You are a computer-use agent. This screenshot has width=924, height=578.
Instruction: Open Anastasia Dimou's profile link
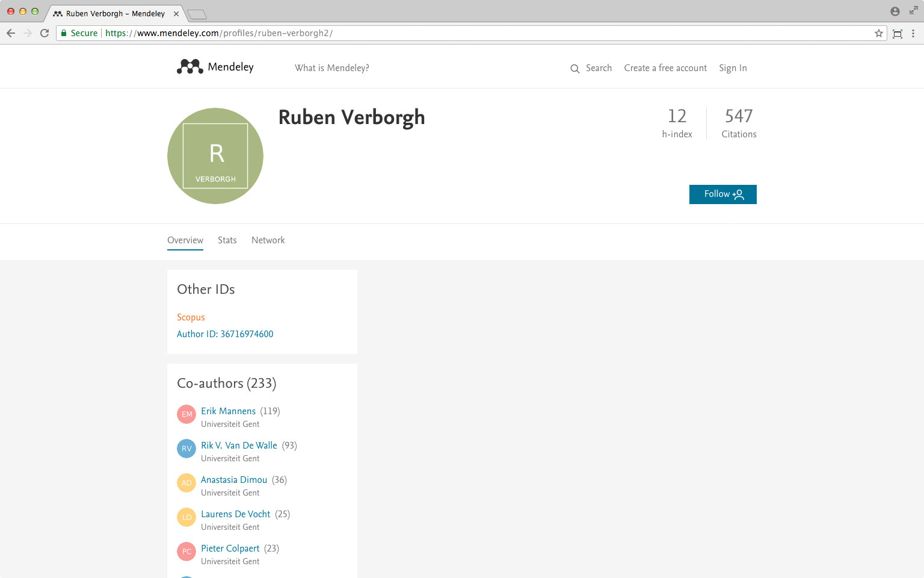pyautogui.click(x=234, y=480)
